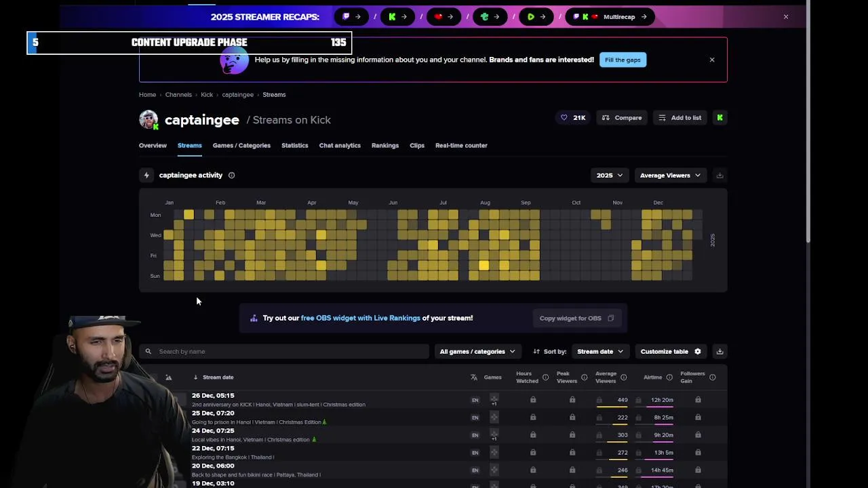Screen dimensions: 868x488
Task: Open the Kick streamer recap pill
Action: click(x=398, y=17)
